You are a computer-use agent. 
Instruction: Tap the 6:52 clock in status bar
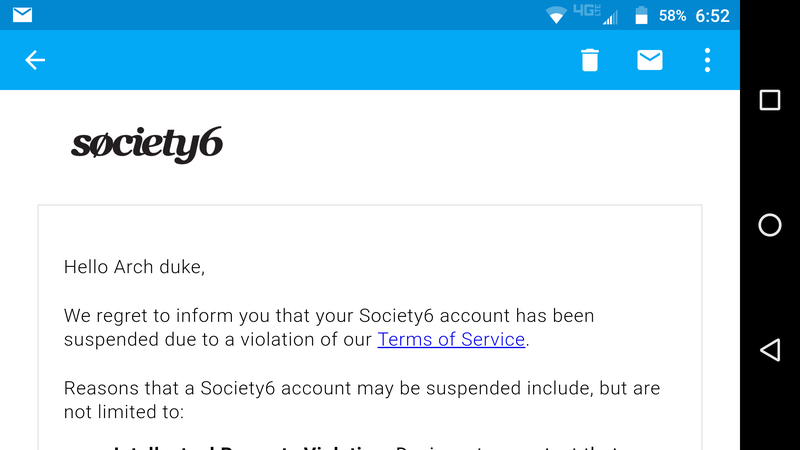(712, 16)
